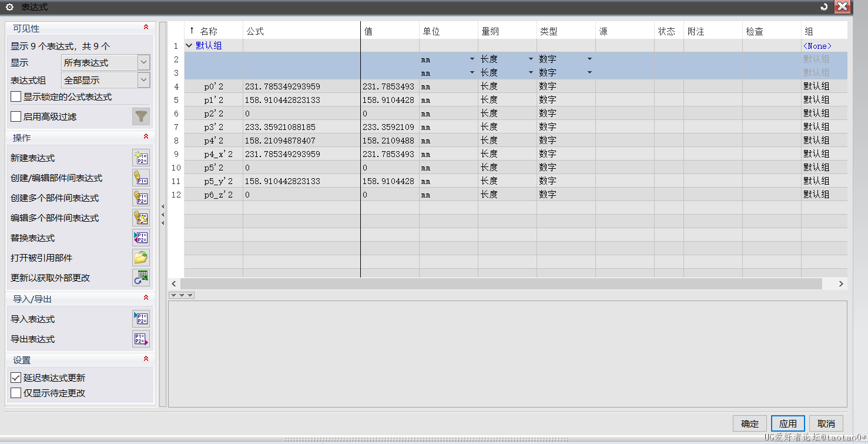Open 数字 type dropdown in row 2

pos(589,59)
